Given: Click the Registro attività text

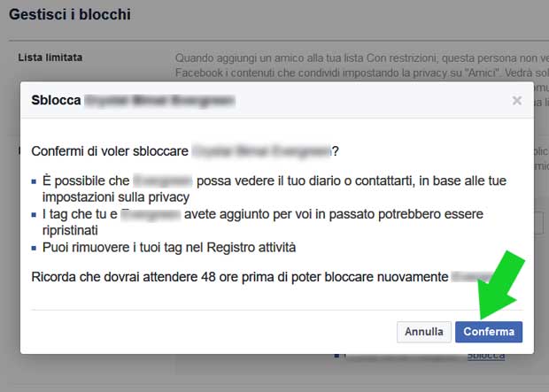Looking at the screenshot, I should click(x=251, y=248).
